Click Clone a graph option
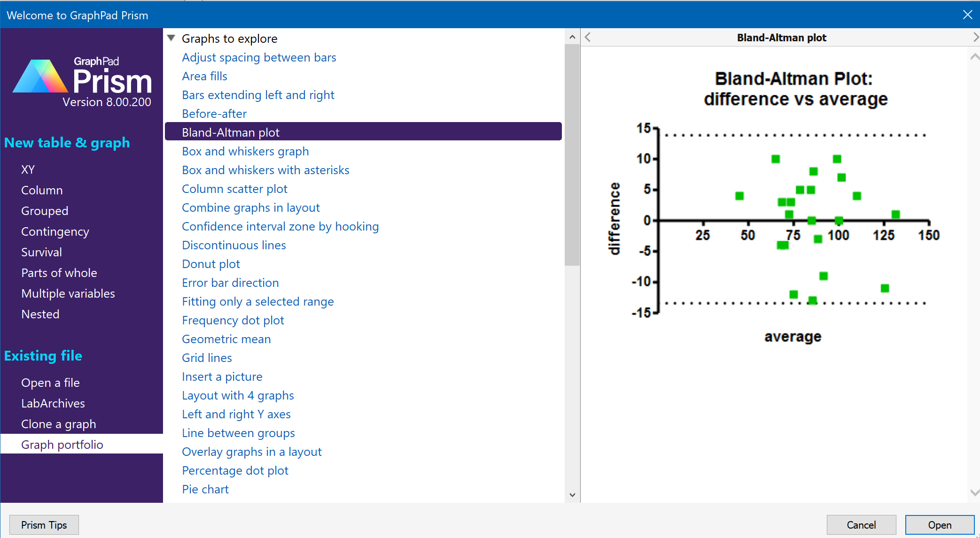This screenshot has width=980, height=538. pyautogui.click(x=58, y=423)
